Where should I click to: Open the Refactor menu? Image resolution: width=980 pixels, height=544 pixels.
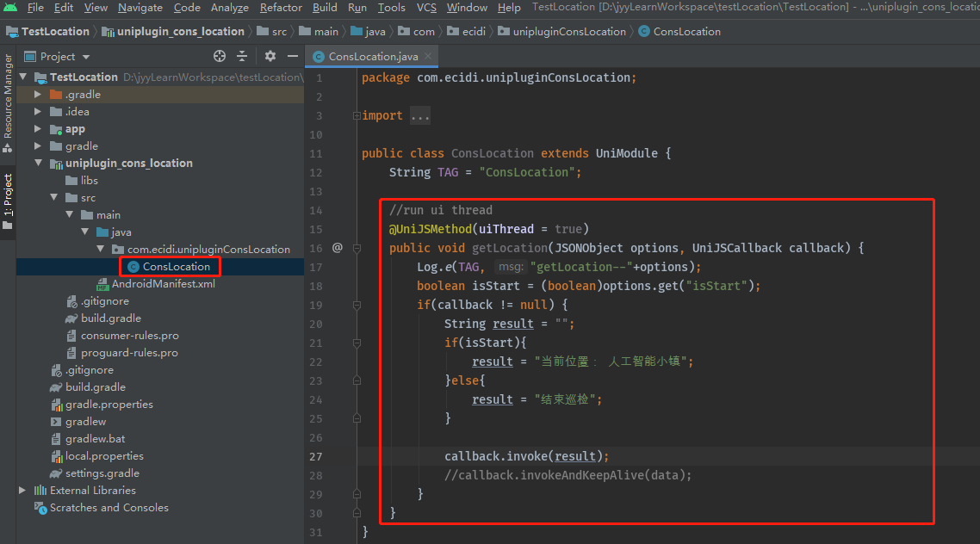(281, 8)
